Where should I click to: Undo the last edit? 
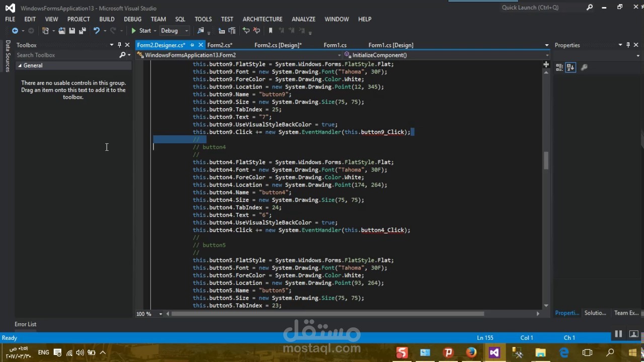coord(96,31)
